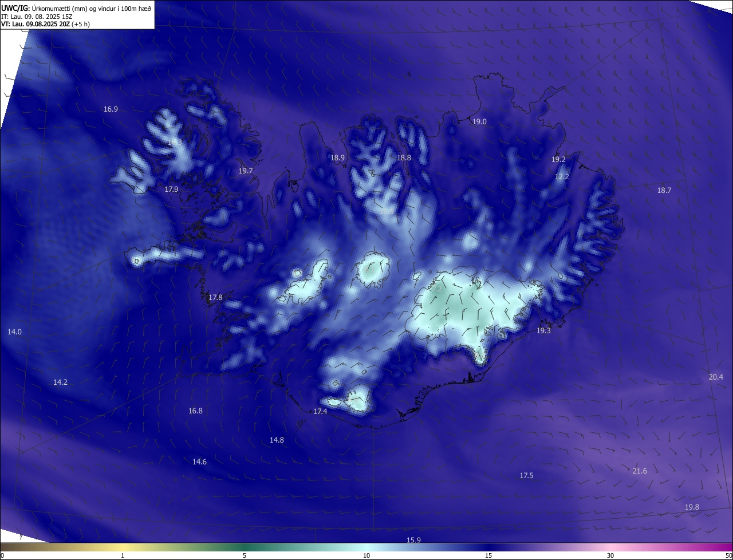Click the 20.4 value label
This screenshot has height=560, width=733.
(x=716, y=377)
